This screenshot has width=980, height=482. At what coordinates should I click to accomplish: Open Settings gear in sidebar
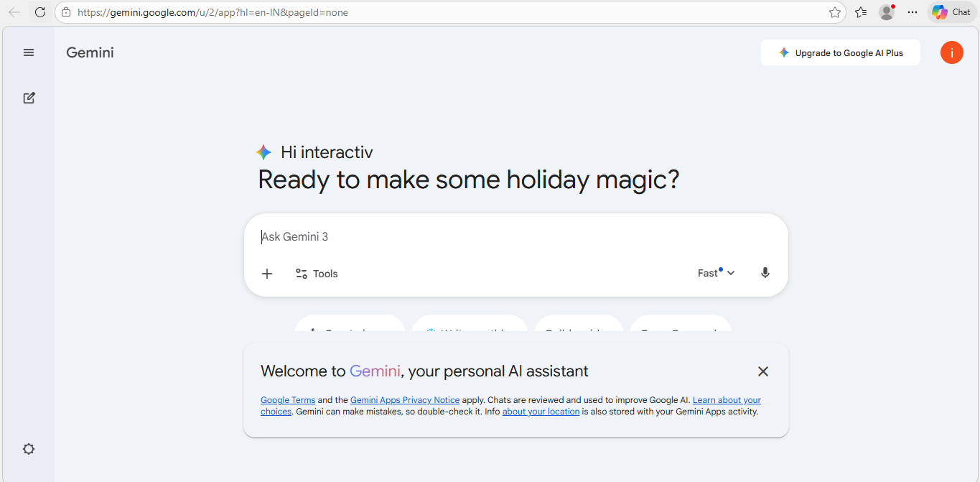point(29,449)
